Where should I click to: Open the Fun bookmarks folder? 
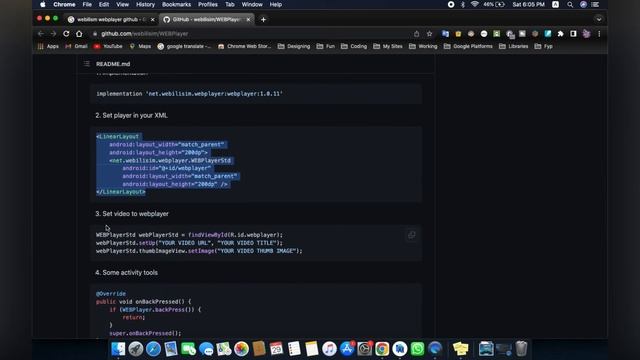pos(326,47)
